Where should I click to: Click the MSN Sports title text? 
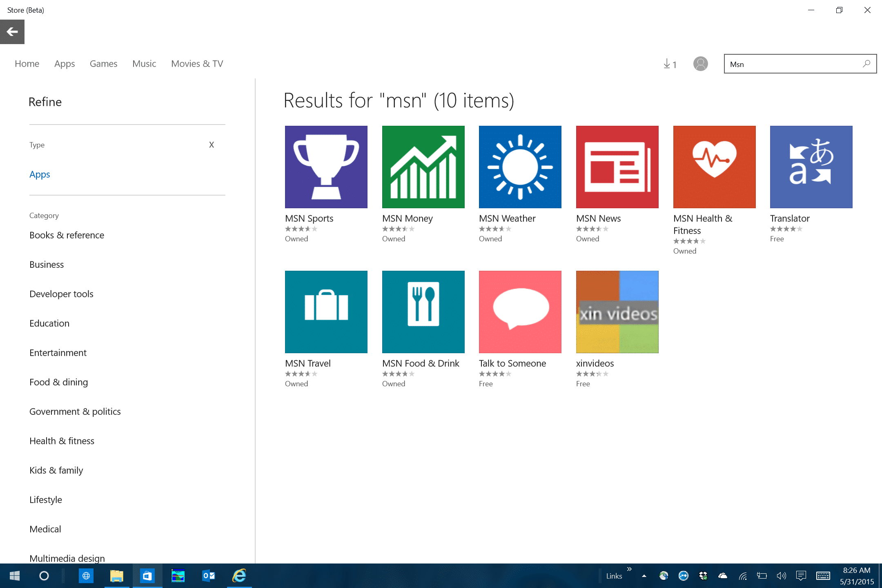(x=309, y=218)
